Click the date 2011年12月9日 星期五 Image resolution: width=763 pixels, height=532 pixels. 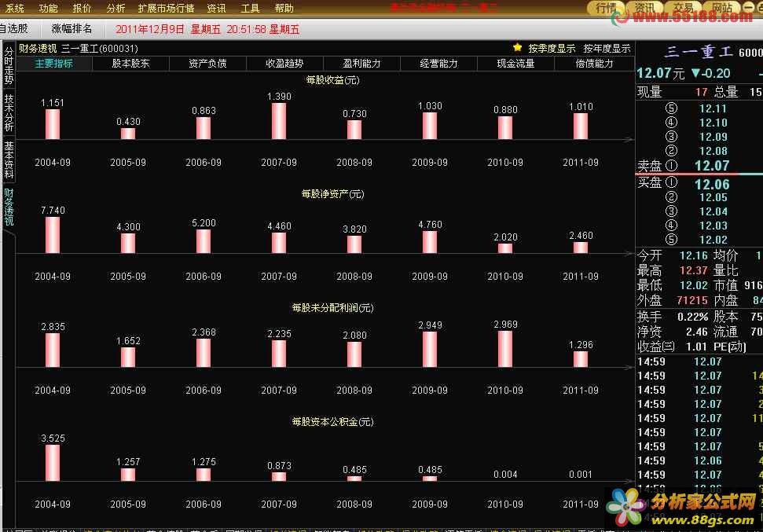coord(168,29)
